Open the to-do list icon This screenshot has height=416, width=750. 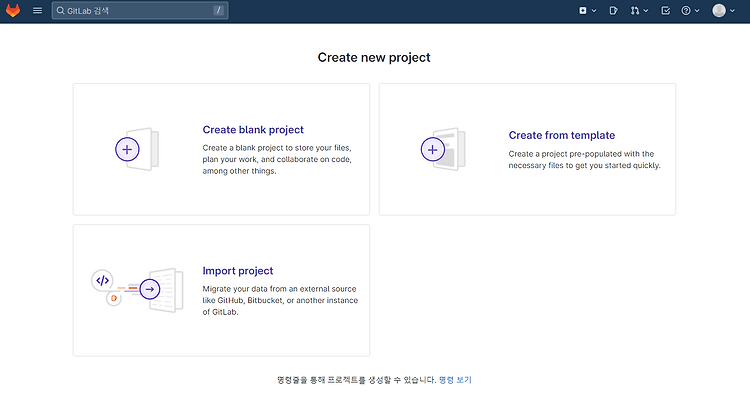[x=665, y=11]
